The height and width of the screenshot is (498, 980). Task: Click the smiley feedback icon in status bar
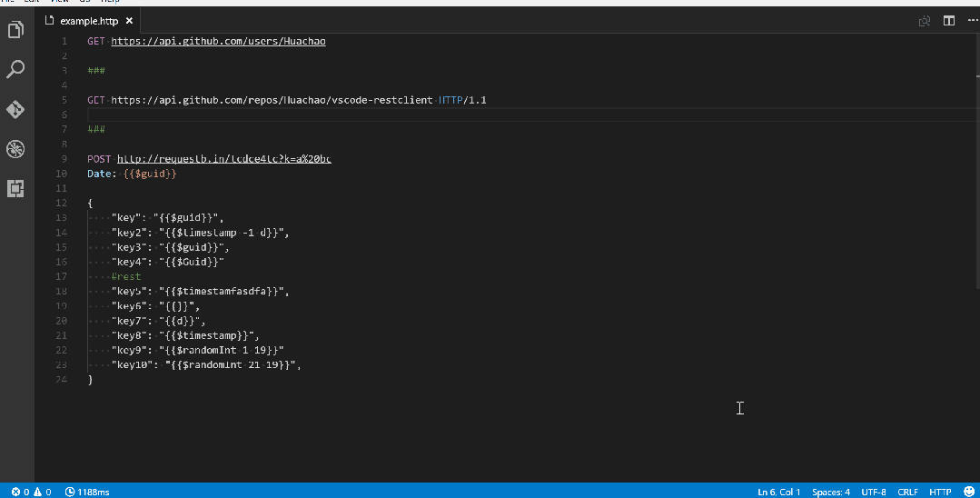[969, 492]
